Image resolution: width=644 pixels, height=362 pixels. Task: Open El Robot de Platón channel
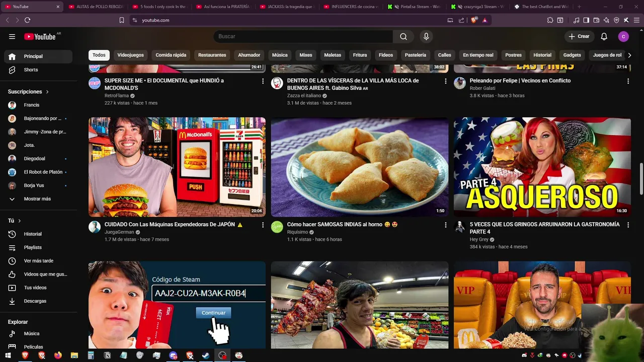tap(38, 172)
